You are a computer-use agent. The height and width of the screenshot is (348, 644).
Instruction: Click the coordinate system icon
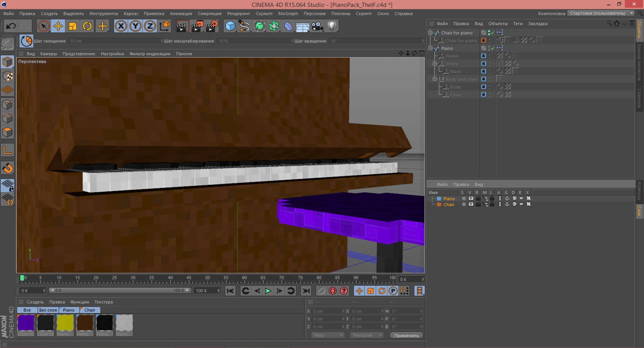click(165, 26)
